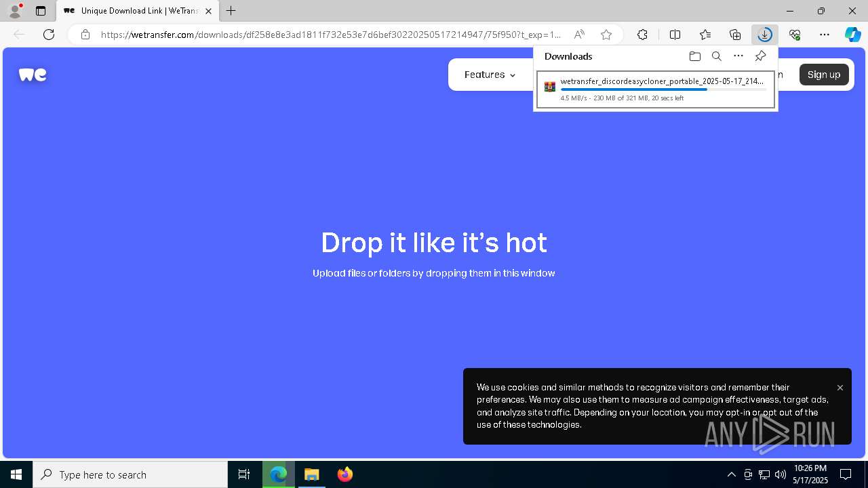The height and width of the screenshot is (488, 868).
Task: Open the notification center
Action: (846, 474)
